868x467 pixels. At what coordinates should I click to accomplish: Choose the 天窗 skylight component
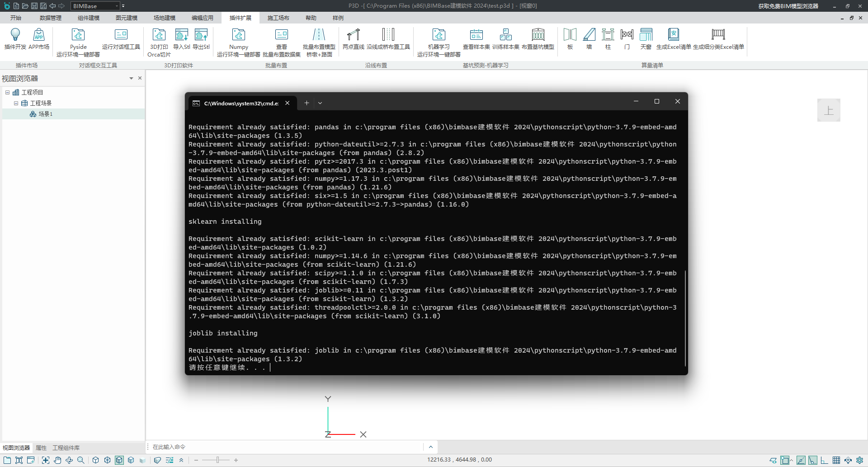point(646,38)
